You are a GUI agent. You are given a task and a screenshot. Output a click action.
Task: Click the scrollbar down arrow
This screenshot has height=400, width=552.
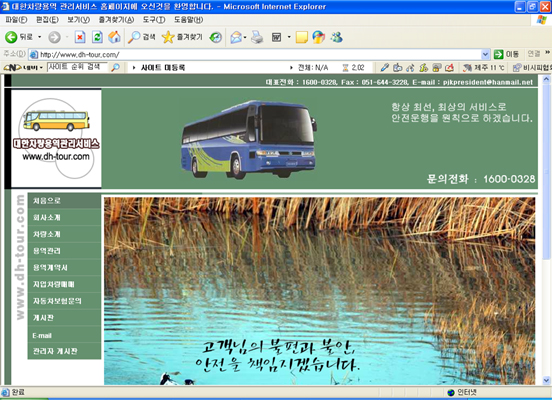[546, 380]
